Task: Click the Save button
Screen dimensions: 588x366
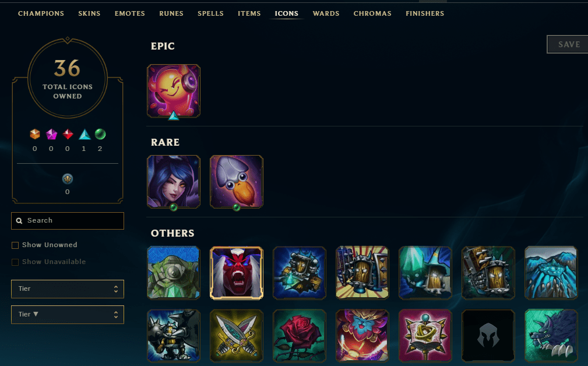Action: tap(569, 44)
